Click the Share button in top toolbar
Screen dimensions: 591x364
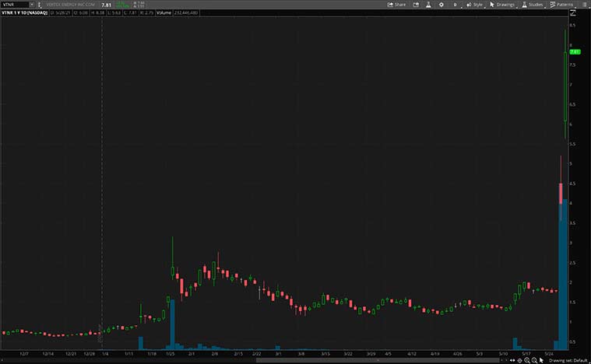pos(397,5)
